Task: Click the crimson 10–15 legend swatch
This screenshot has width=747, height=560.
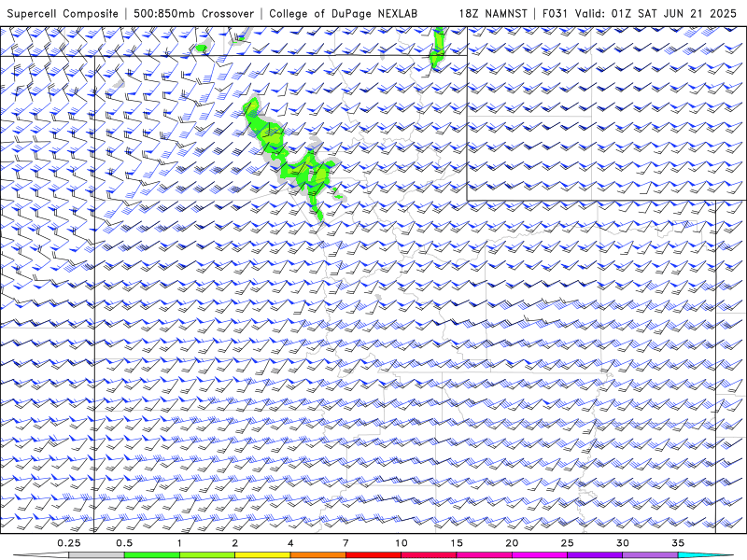Action: (429, 555)
